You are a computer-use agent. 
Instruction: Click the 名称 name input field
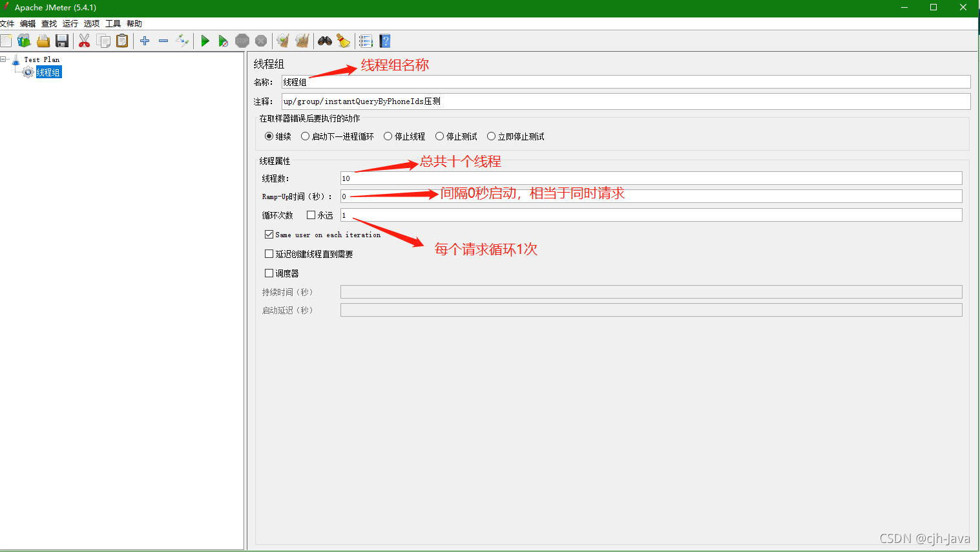click(x=626, y=82)
